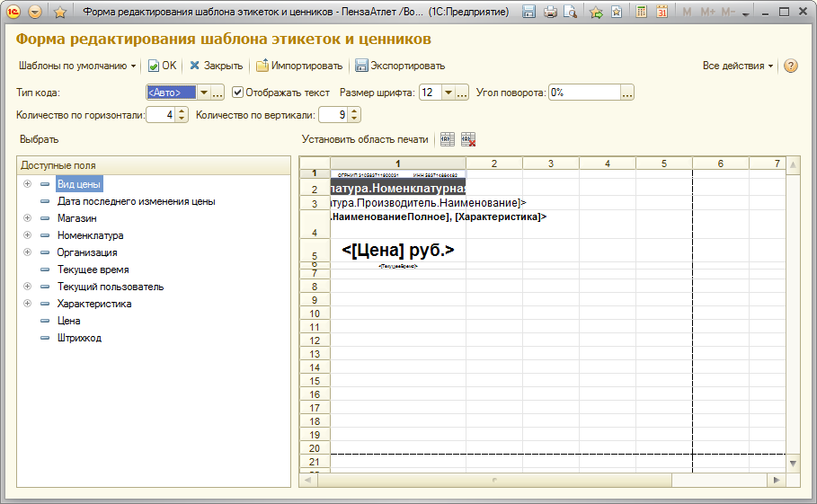Open the 'Все действия' menu

click(737, 66)
